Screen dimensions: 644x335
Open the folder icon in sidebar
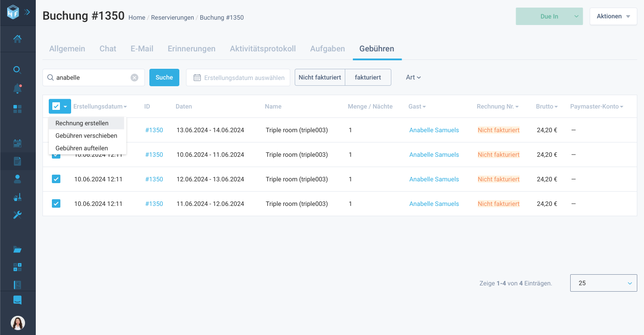[17, 249]
